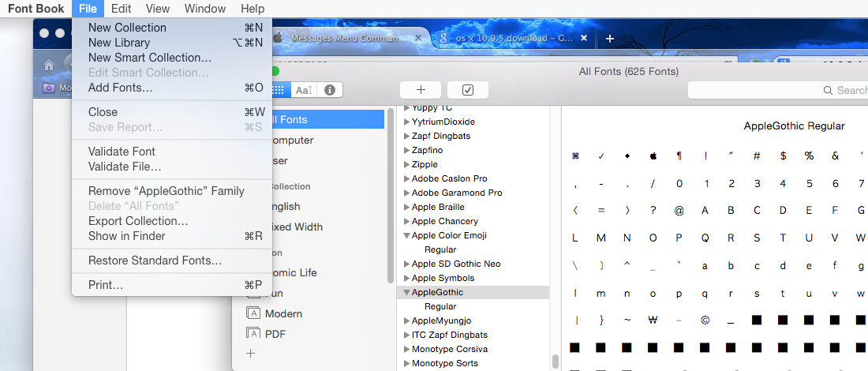
Task: Click the pilcrow paragraph glyph in preview
Action: coord(679,156)
